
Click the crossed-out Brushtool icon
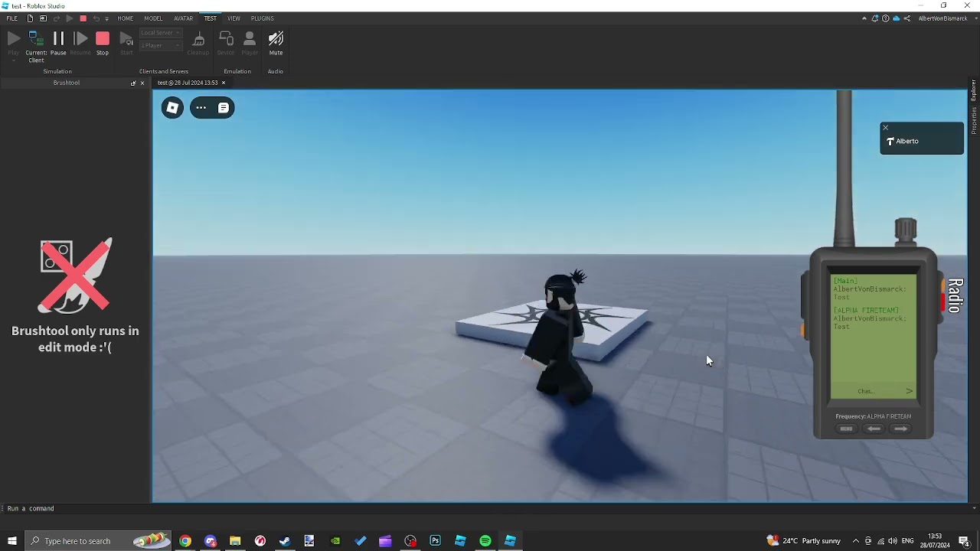point(76,276)
